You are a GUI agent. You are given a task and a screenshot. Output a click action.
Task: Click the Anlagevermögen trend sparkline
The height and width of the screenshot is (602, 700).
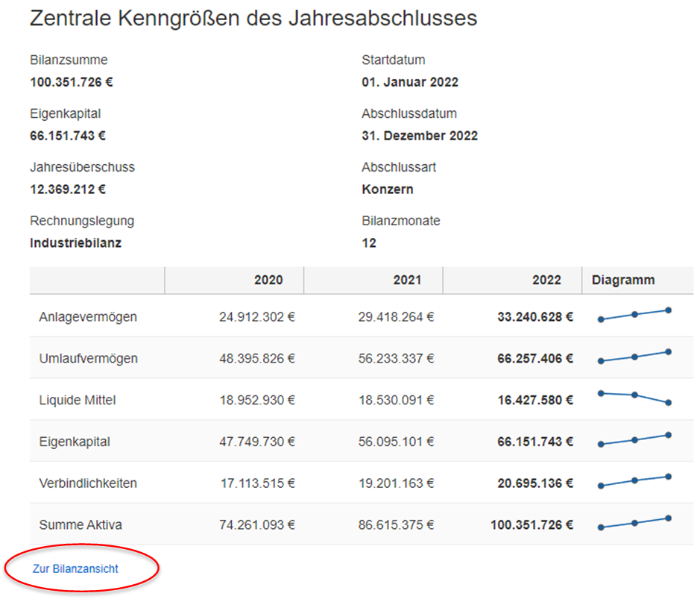634,315
